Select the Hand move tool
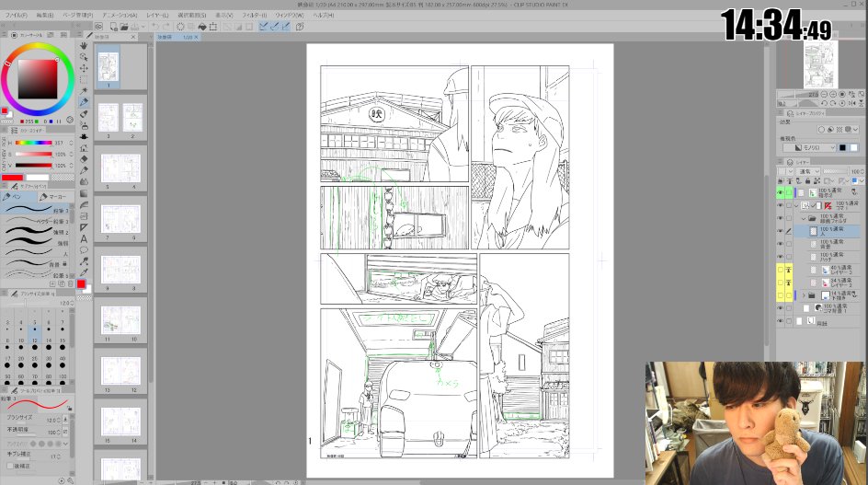The width and height of the screenshot is (868, 485). coord(84,45)
